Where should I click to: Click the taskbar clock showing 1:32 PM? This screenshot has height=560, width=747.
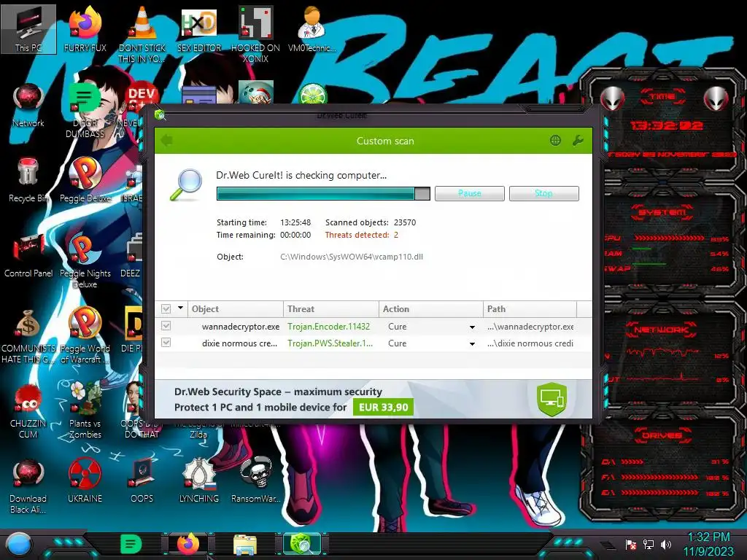coord(709,537)
